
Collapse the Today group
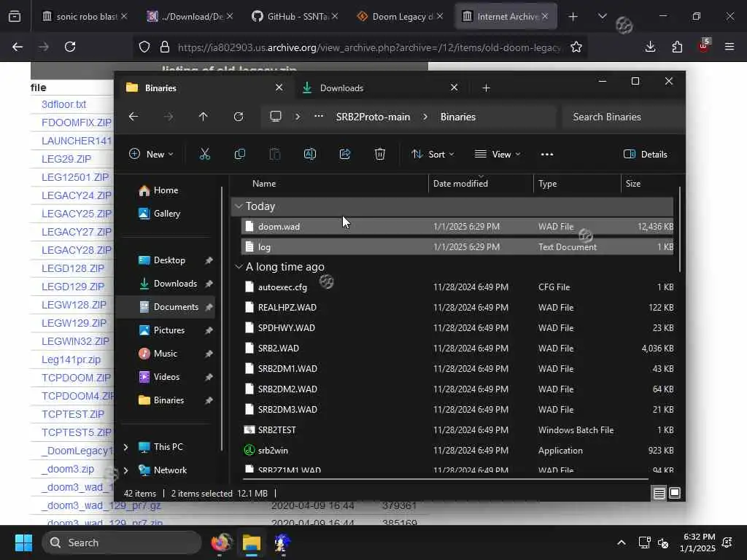(239, 206)
